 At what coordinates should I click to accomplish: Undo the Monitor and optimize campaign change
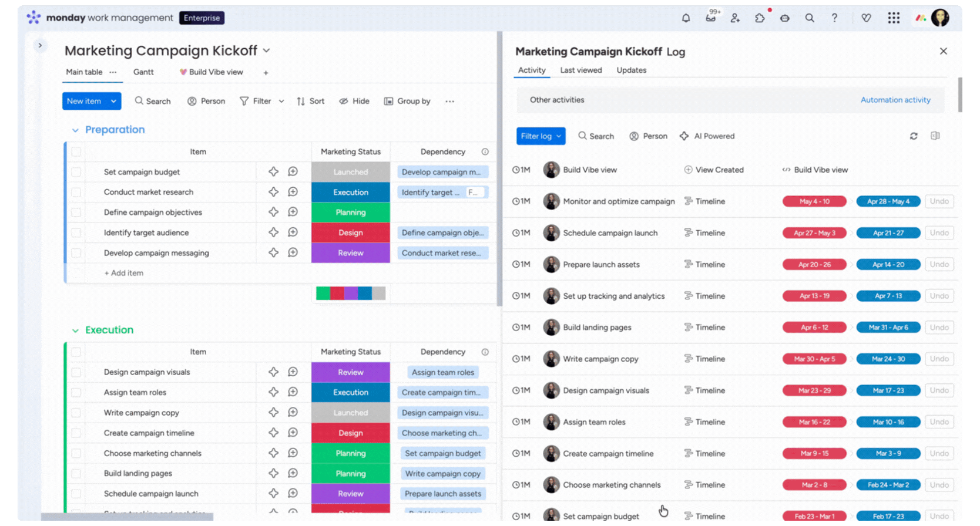coord(939,201)
